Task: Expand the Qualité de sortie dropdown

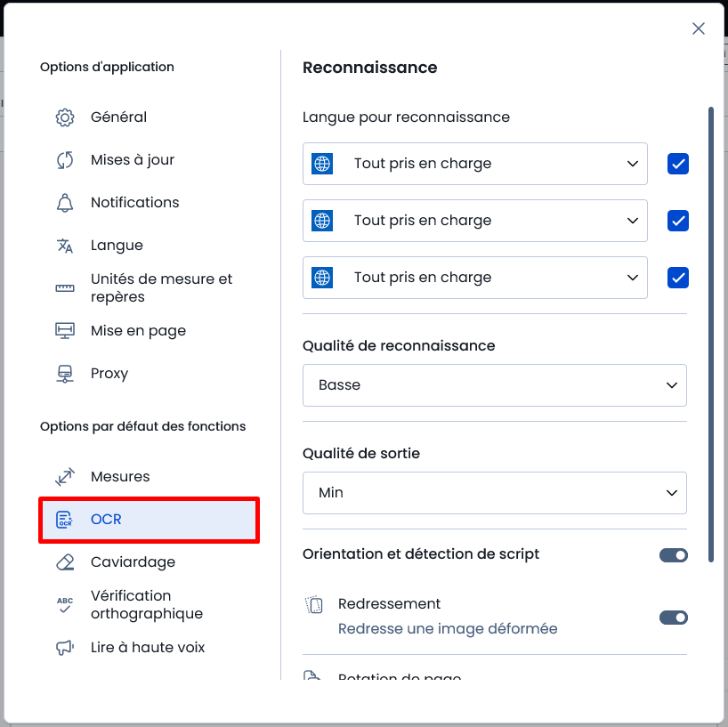Action: click(x=495, y=493)
